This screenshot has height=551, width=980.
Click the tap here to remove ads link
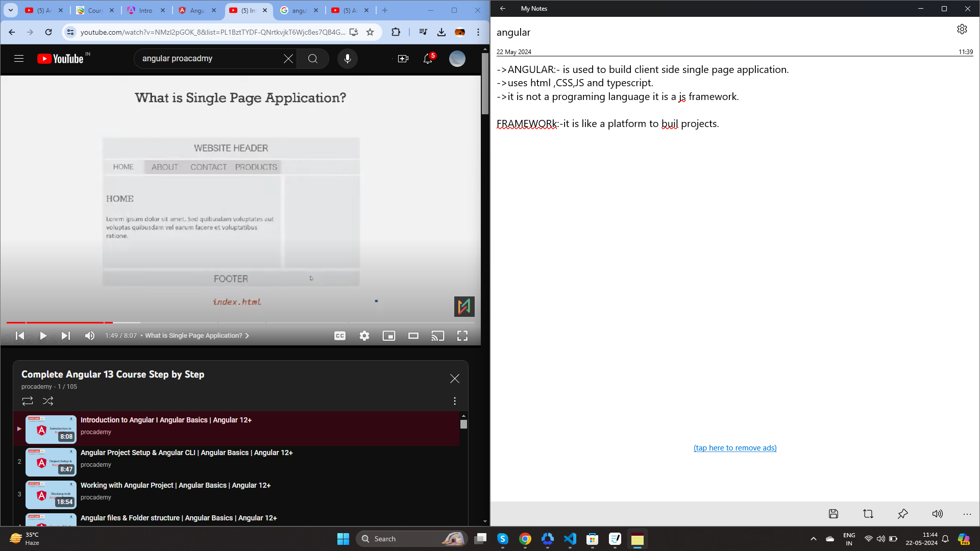point(734,448)
